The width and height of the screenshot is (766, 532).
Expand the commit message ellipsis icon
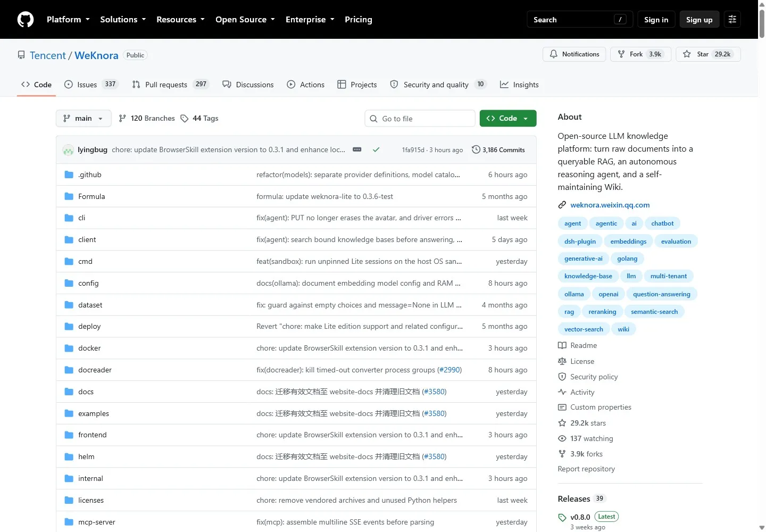point(357,150)
